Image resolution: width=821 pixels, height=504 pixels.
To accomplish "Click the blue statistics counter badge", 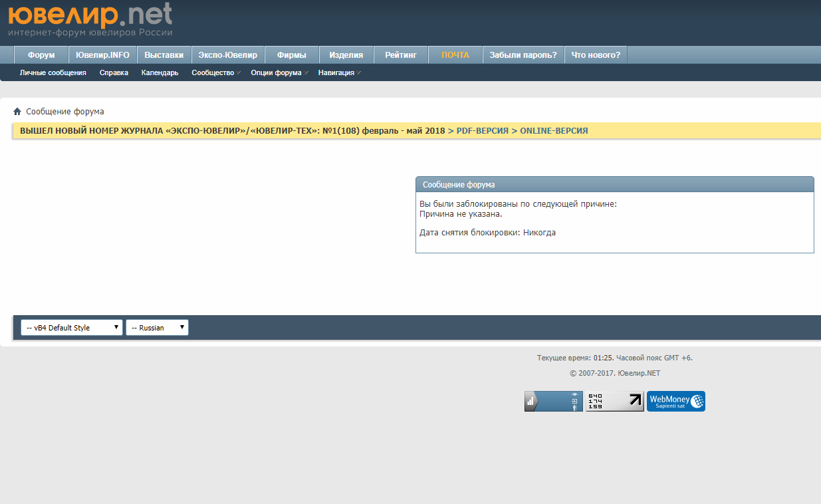I will click(x=553, y=401).
